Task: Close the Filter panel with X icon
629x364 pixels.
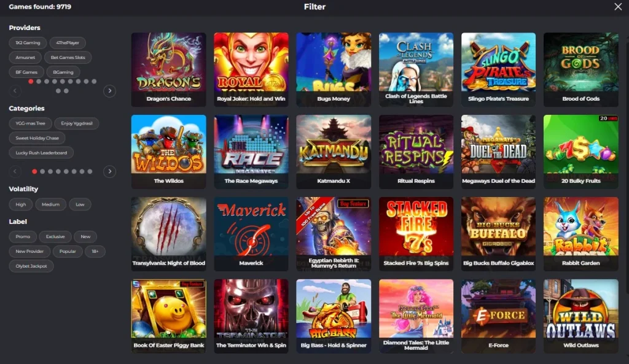Action: coord(618,6)
